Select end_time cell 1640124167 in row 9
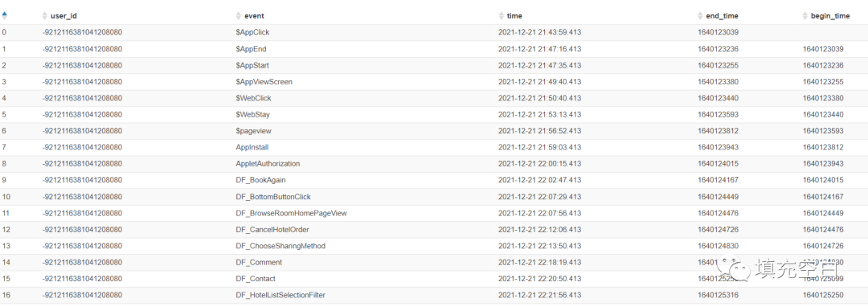The width and height of the screenshot is (868, 307). [x=718, y=180]
